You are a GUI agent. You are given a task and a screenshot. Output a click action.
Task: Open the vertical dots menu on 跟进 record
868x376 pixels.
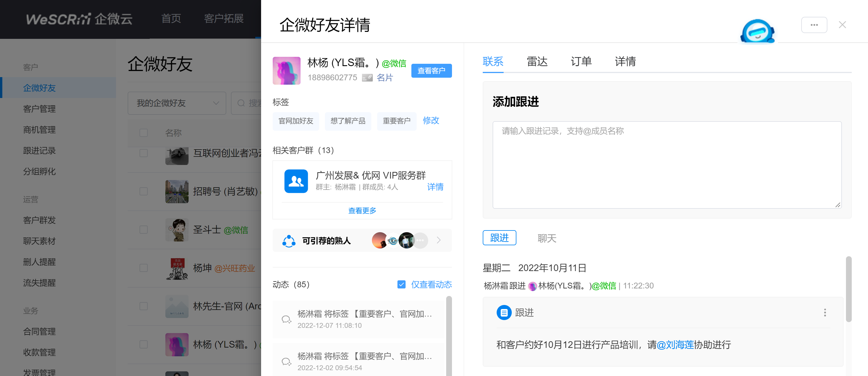point(824,313)
